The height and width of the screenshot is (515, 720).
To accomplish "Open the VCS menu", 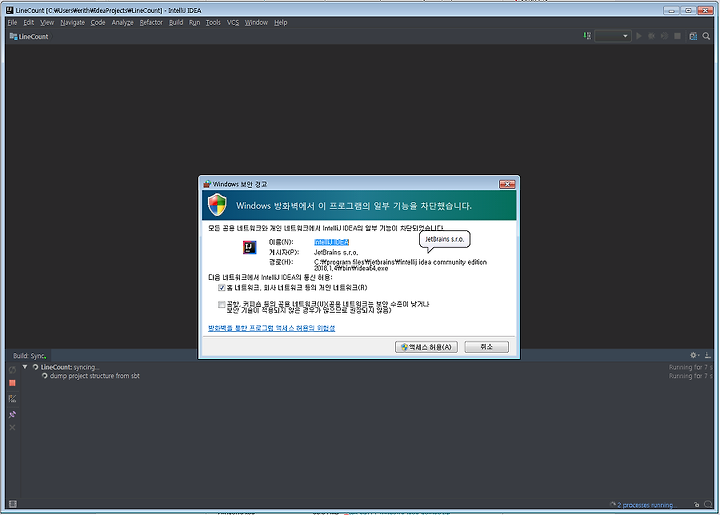I will pyautogui.click(x=233, y=22).
